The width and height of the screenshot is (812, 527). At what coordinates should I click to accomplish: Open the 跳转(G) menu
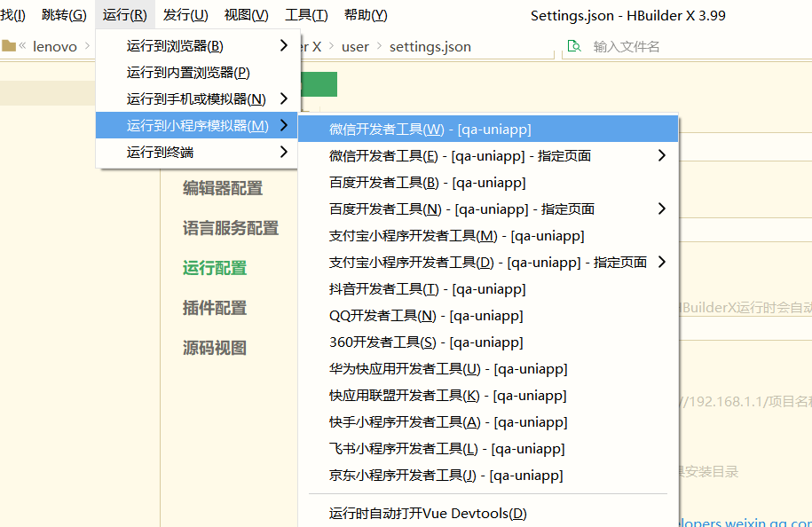point(64,15)
